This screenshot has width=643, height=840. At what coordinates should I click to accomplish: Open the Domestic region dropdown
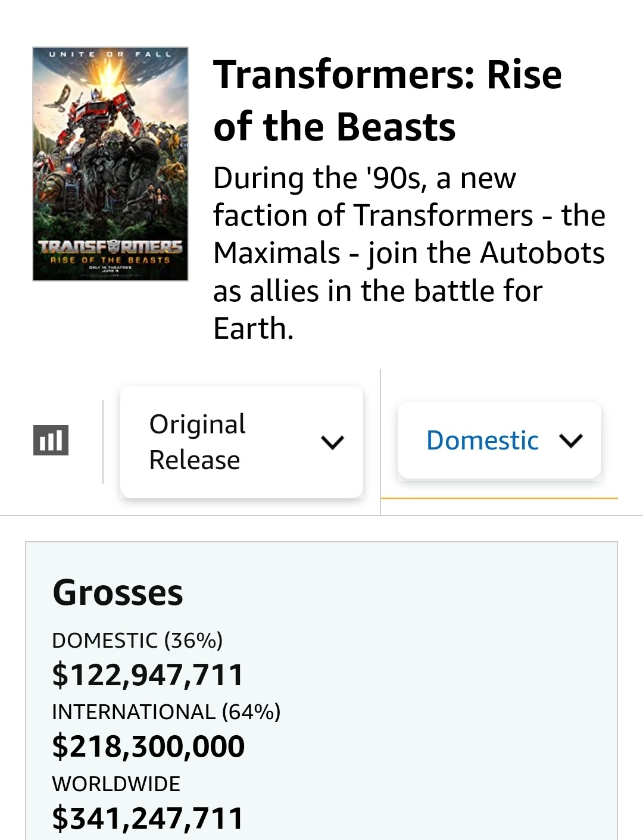click(x=499, y=441)
